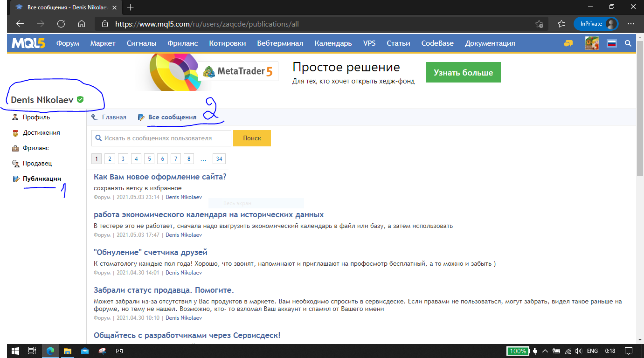
Task: View site information via the lock icon
Action: pyautogui.click(x=105, y=24)
